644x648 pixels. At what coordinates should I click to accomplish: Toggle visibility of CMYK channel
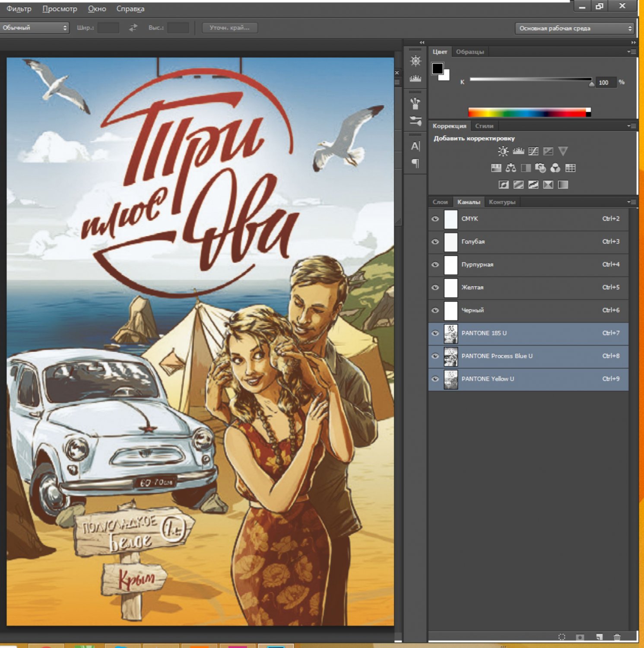coord(435,219)
